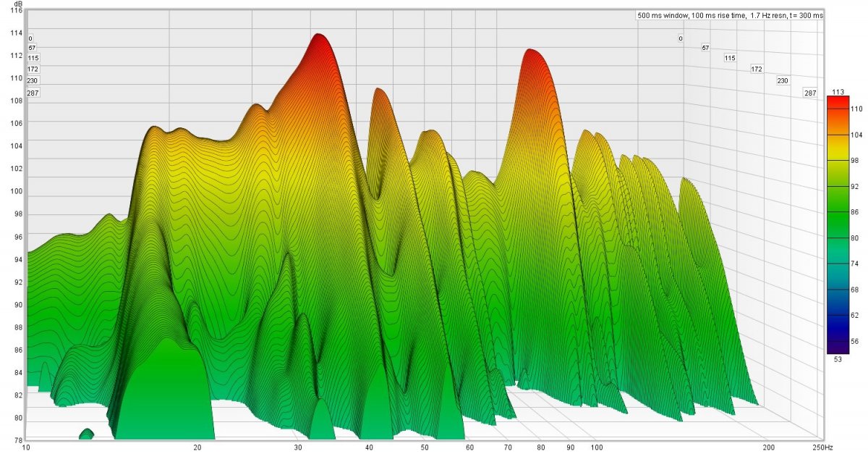Click the 'dB' unit label above the vertical axis
The width and height of the screenshot is (868, 454).
click(x=17, y=4)
